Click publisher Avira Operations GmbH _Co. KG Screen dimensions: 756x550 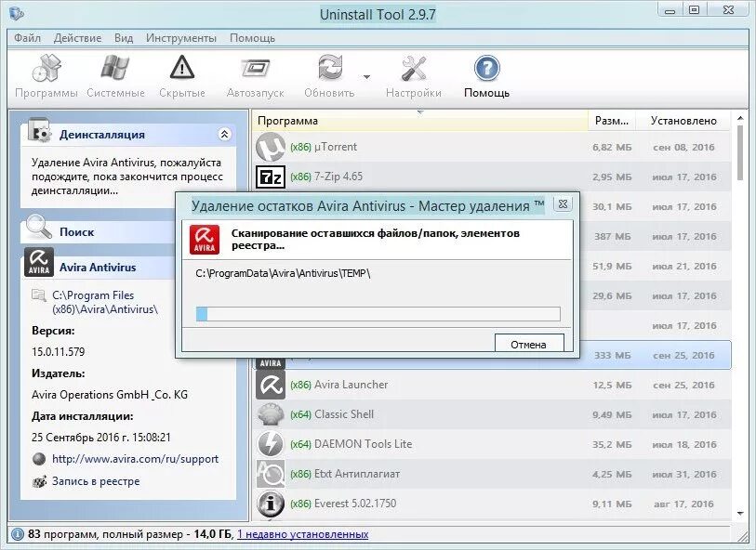110,395
